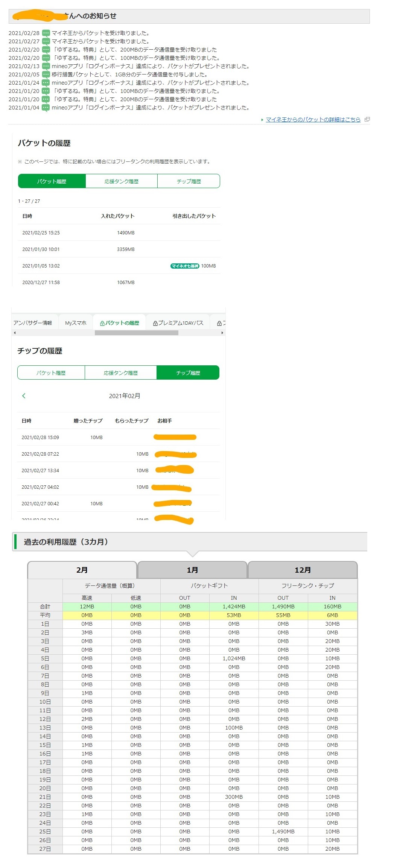Click chat bubble icon beside the 2021/02/05 notice

[46, 74]
